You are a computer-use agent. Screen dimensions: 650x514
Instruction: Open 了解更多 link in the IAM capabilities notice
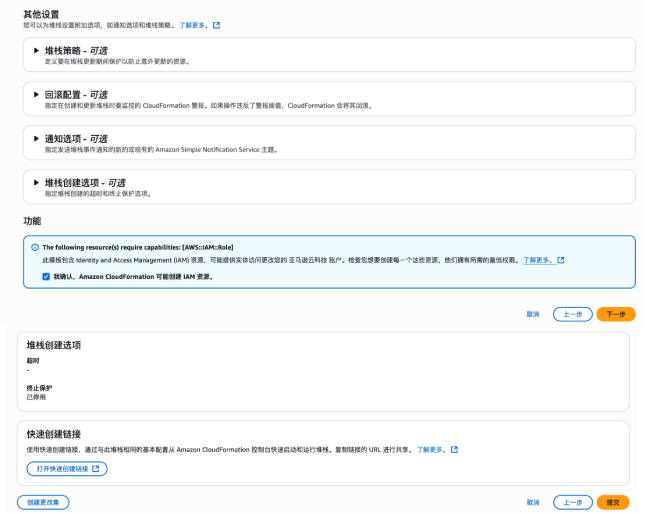538,260
